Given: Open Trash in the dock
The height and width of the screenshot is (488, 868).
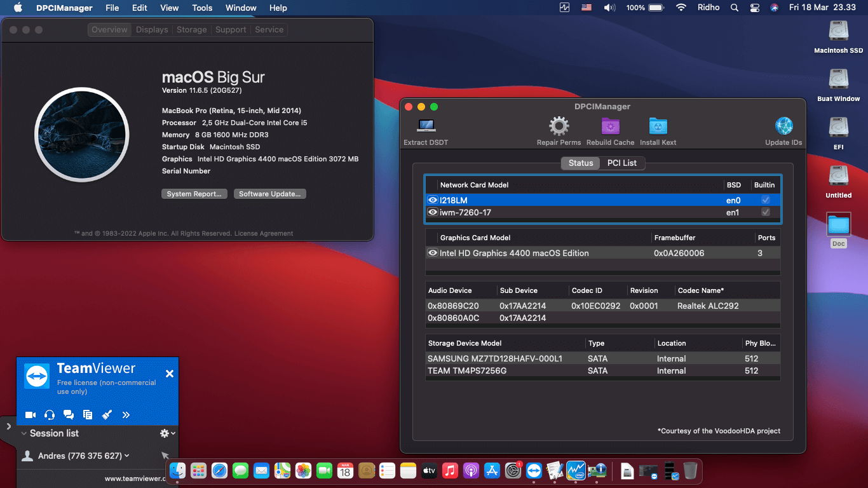Looking at the screenshot, I should pos(691,471).
